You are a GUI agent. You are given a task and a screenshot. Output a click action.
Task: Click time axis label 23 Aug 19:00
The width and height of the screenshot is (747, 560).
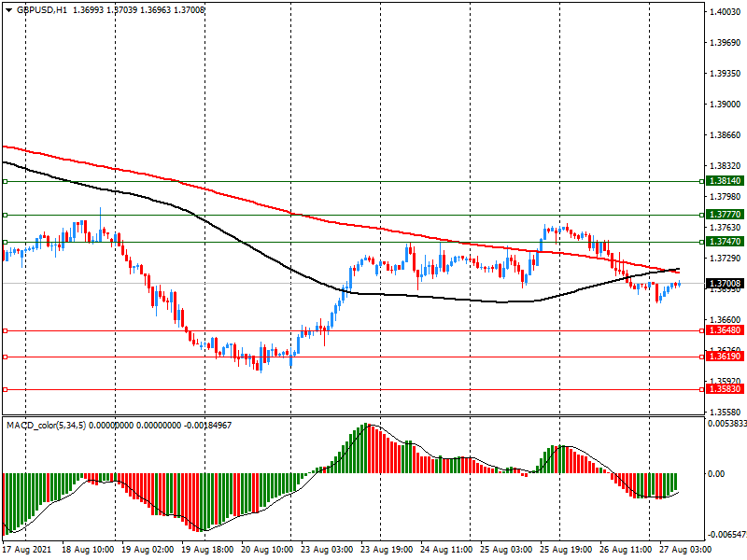(x=387, y=550)
